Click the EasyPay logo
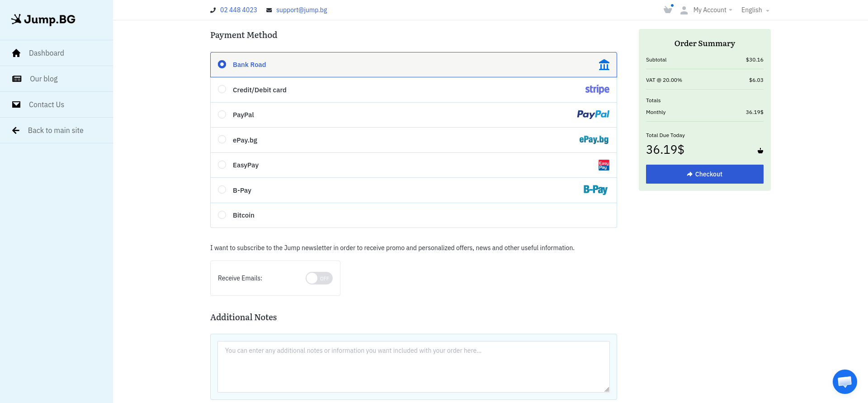Screen dimensions: 868x403 coord(604,165)
